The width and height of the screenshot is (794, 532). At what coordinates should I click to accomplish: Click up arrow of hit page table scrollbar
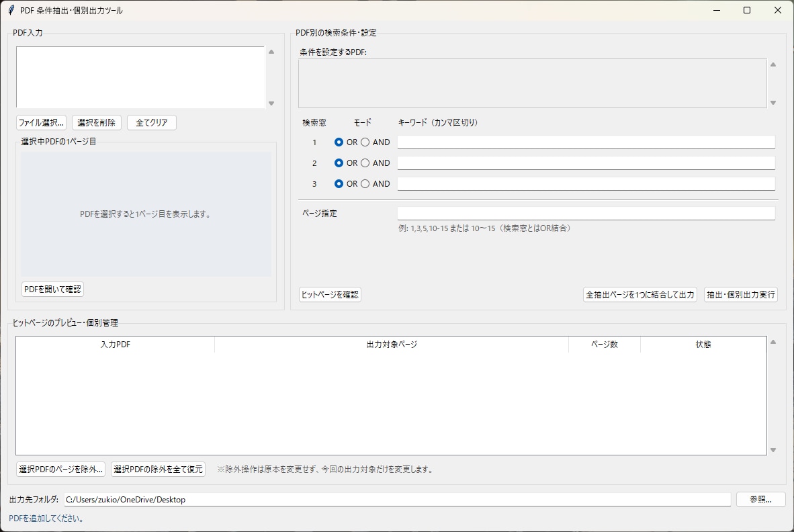pos(773,342)
